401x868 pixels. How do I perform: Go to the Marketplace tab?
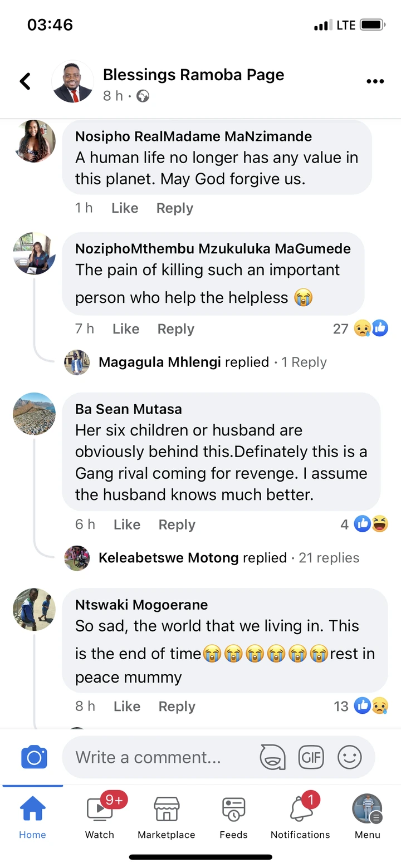[x=167, y=816]
